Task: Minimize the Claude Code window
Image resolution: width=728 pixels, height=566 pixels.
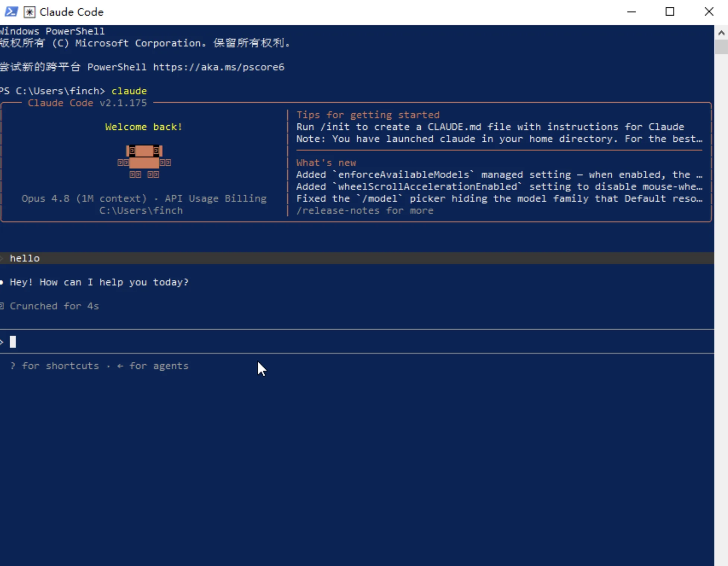Action: (632, 12)
